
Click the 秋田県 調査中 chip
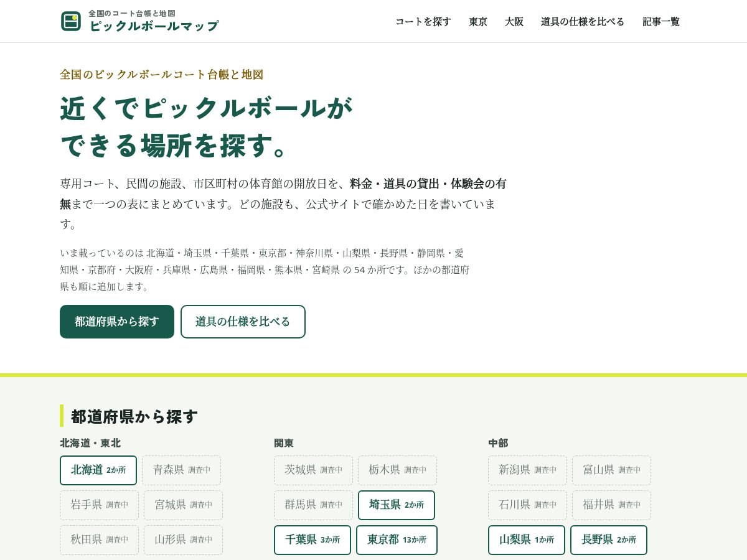pos(99,540)
